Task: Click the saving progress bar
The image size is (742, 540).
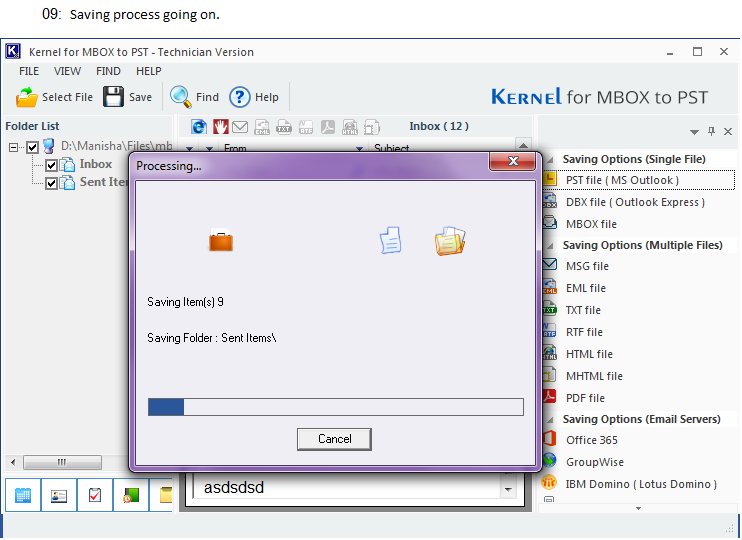Action: 336,407
